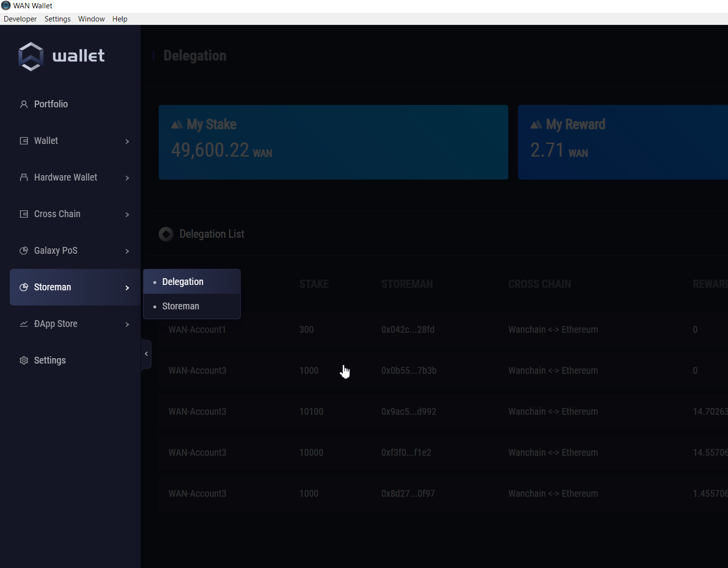Screen dimensions: 728x568
Task: Open the DApp Store sidebar label
Action: click(56, 324)
